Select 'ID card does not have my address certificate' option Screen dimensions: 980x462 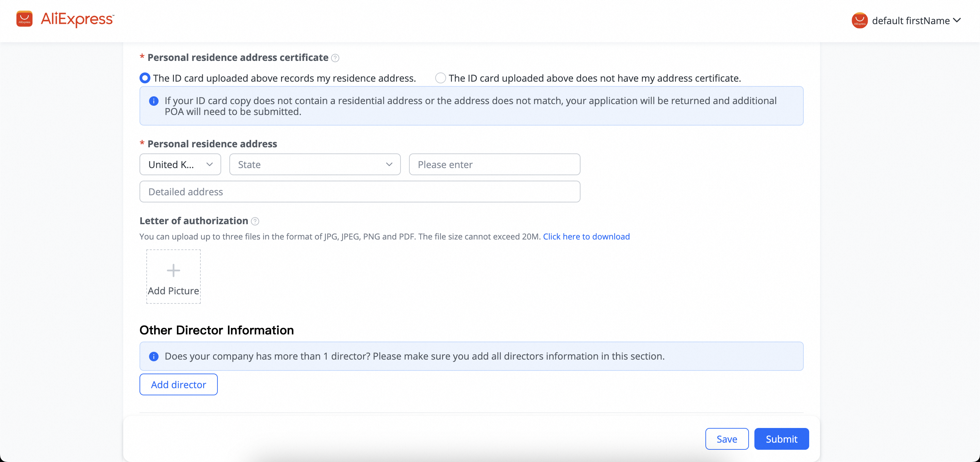coord(440,78)
